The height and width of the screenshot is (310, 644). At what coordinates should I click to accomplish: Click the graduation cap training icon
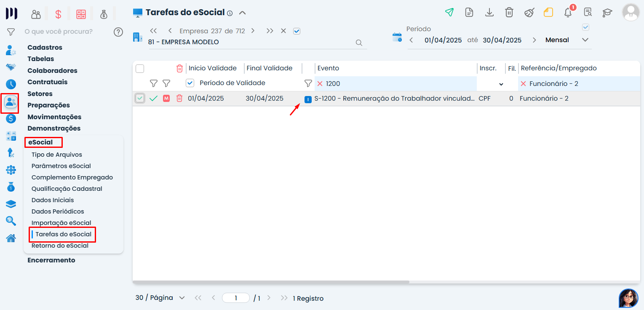click(607, 13)
